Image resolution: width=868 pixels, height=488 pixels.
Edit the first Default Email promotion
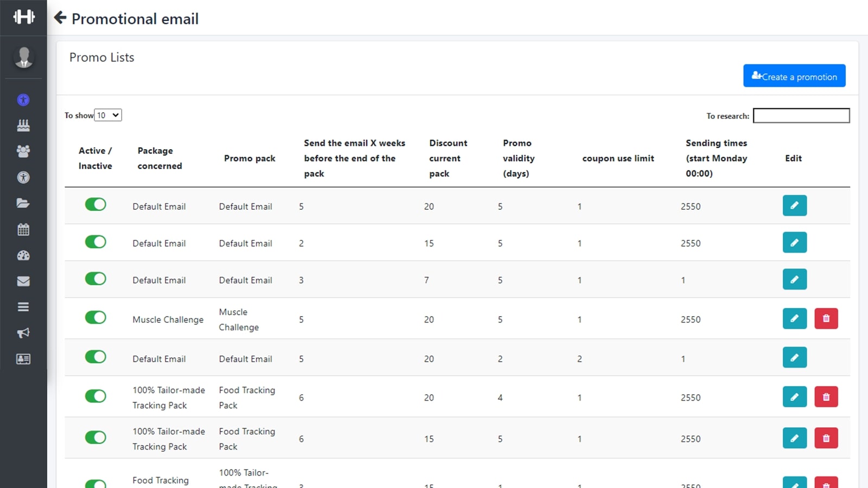(x=794, y=206)
